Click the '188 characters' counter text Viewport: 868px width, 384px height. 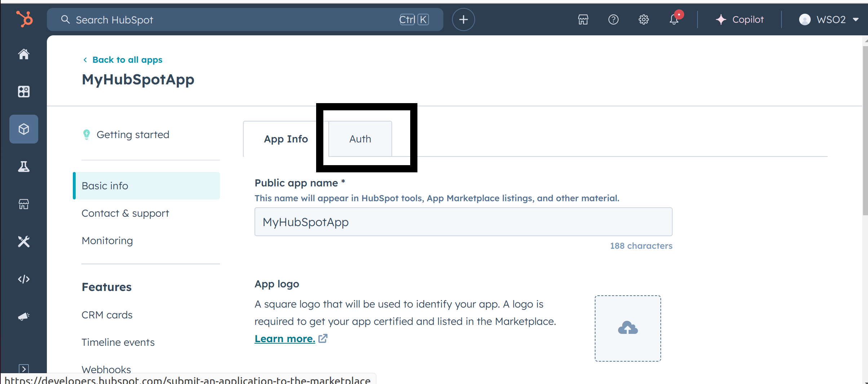click(641, 246)
